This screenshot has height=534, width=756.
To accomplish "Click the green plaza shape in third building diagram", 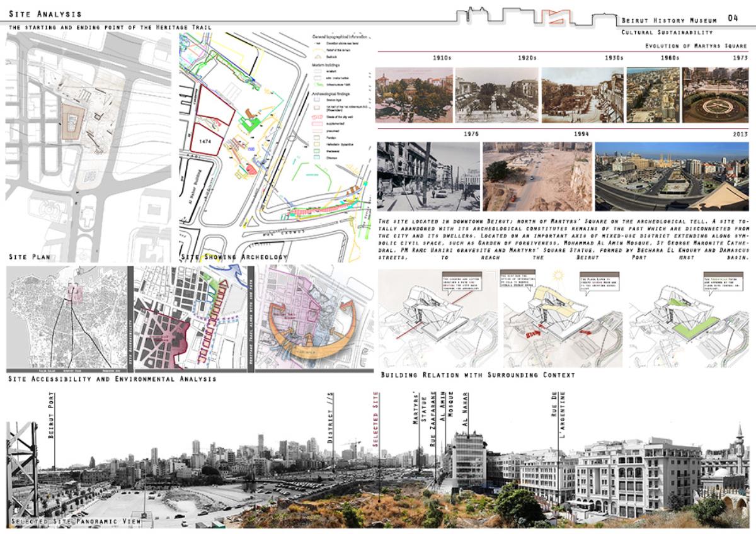I will click(694, 329).
